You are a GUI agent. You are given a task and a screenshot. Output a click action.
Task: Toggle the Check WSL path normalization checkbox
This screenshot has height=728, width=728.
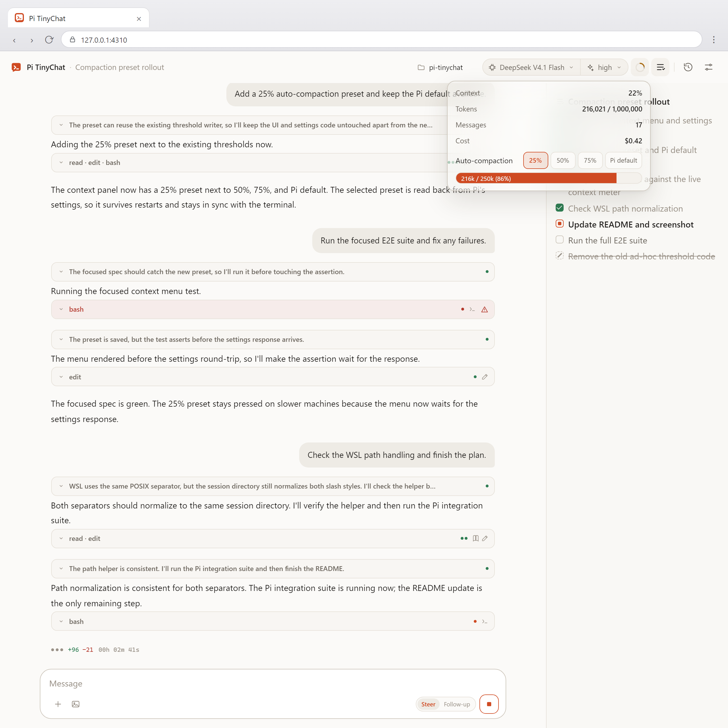coord(560,208)
